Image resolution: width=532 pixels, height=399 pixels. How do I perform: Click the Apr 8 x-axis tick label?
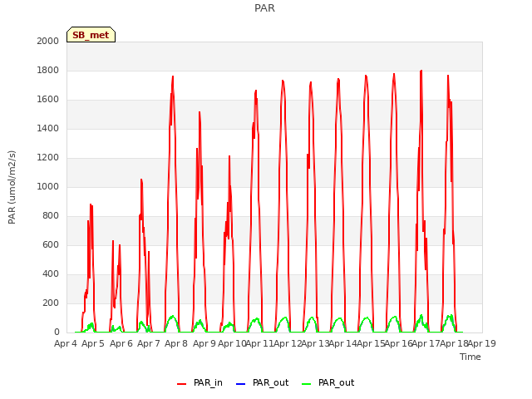tap(176, 343)
